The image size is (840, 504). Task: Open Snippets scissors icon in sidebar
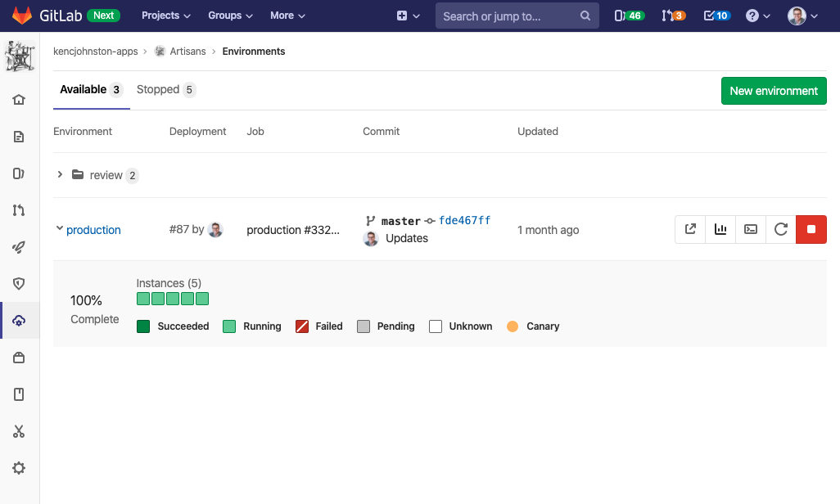[19, 432]
